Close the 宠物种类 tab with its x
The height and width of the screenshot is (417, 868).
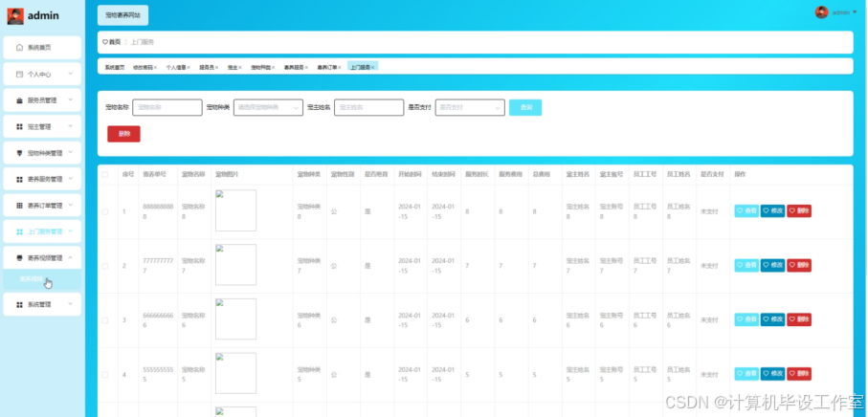pos(274,68)
